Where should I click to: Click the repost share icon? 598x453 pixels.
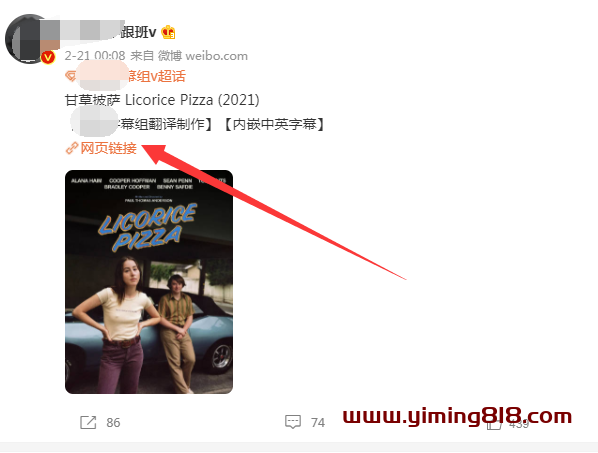pos(88,422)
